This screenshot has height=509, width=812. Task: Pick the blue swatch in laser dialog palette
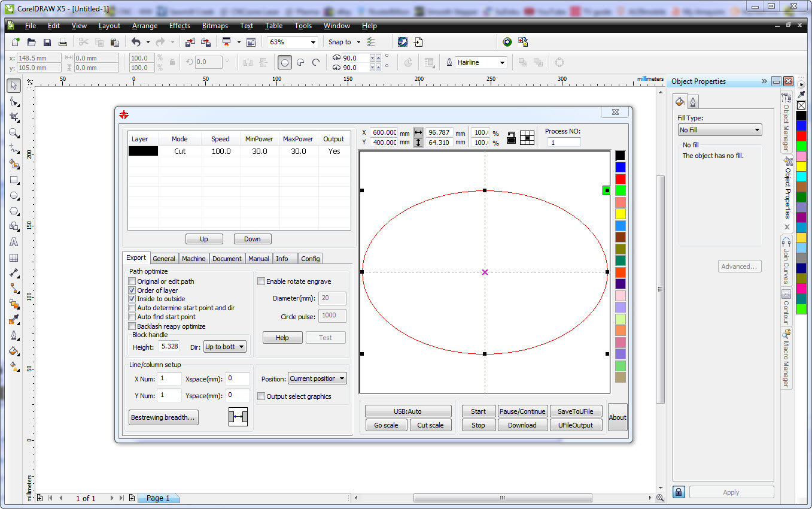coord(620,167)
